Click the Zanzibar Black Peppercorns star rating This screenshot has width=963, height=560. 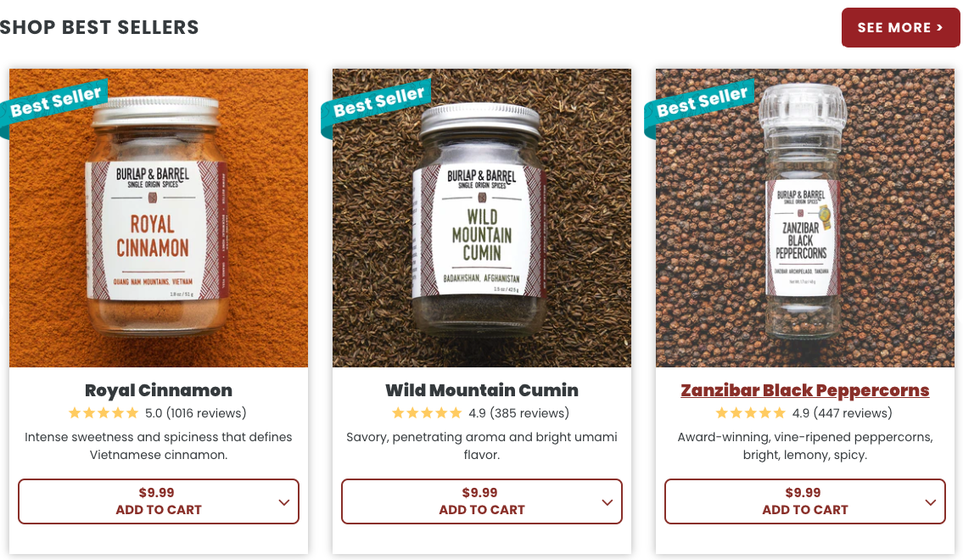coord(750,413)
